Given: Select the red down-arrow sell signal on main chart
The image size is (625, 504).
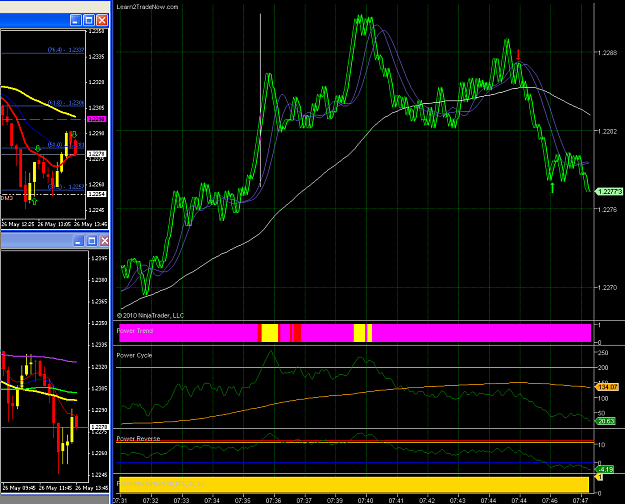Looking at the screenshot, I should pyautogui.click(x=518, y=55).
